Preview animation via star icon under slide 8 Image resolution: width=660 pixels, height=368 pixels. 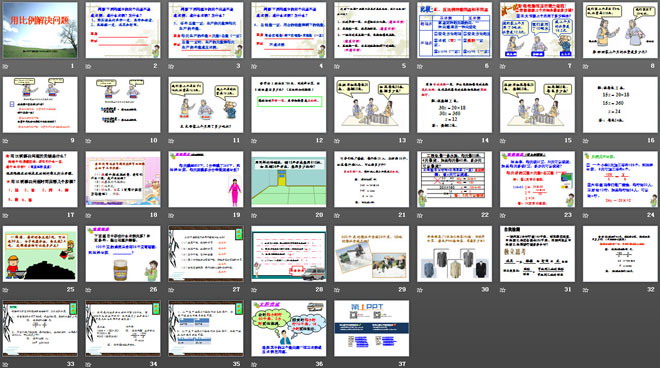(x=585, y=66)
